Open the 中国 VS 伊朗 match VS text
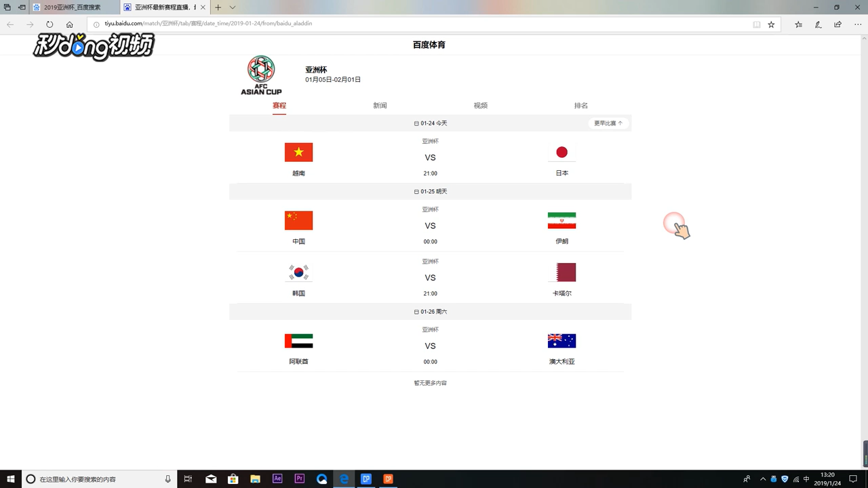 pyautogui.click(x=430, y=226)
